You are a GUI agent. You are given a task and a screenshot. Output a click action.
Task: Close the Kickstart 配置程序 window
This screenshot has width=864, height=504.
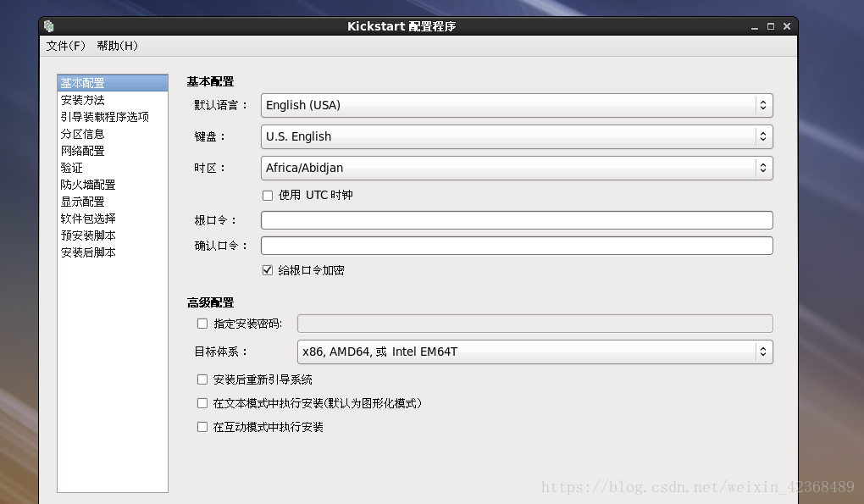click(x=787, y=26)
